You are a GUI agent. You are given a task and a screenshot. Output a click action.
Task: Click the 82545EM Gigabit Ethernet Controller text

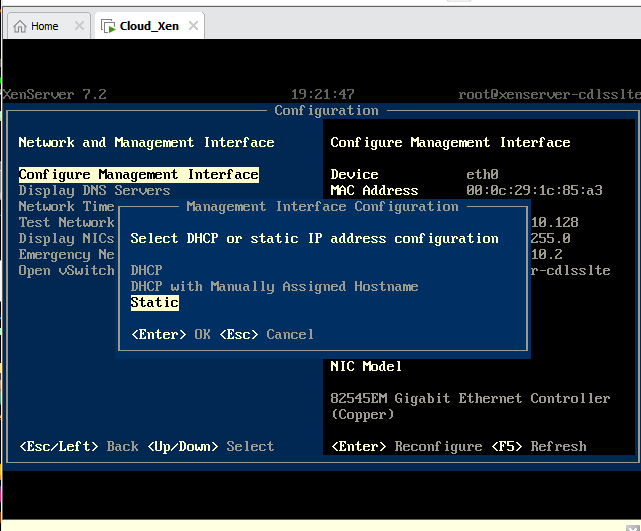tap(470, 398)
